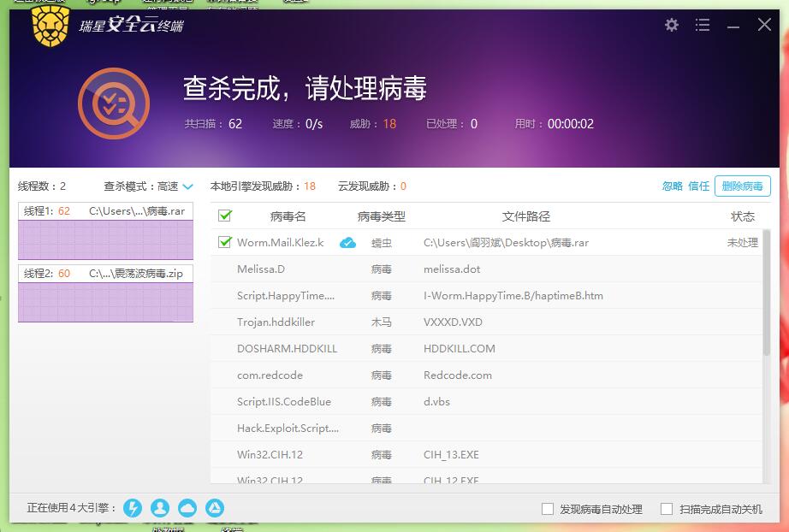Viewport: 789px width, 532px height.
Task: Click the 病毒类型 column header
Action: (382, 216)
